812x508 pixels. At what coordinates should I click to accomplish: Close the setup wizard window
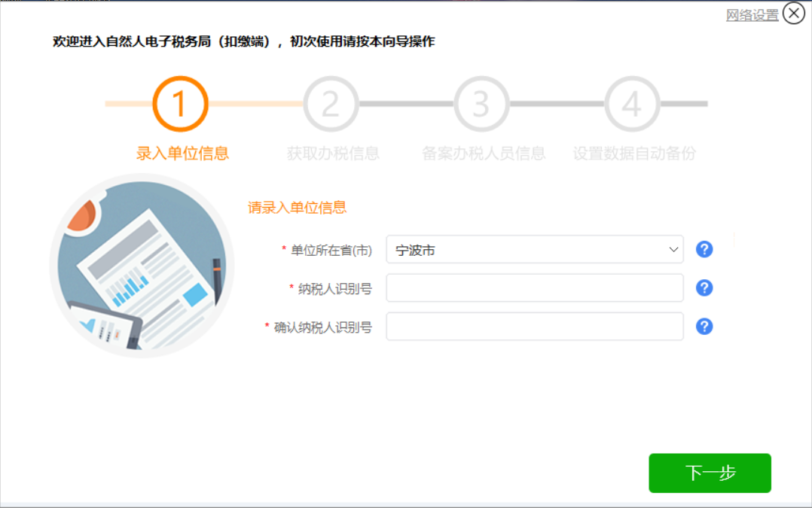[x=793, y=13]
